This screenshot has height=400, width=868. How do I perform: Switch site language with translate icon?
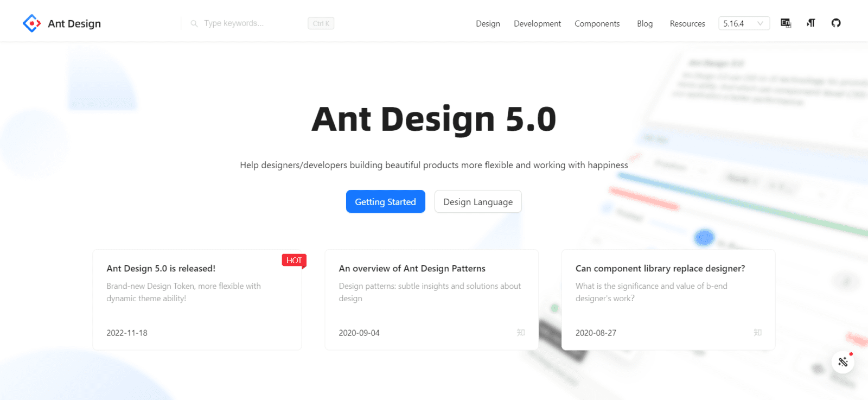[786, 23]
